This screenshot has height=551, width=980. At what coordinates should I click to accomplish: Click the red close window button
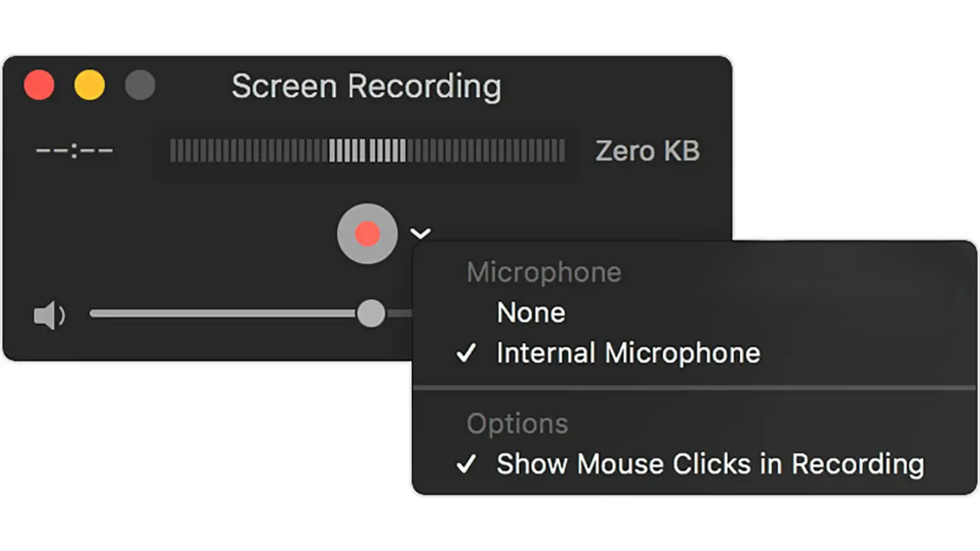pyautogui.click(x=39, y=85)
